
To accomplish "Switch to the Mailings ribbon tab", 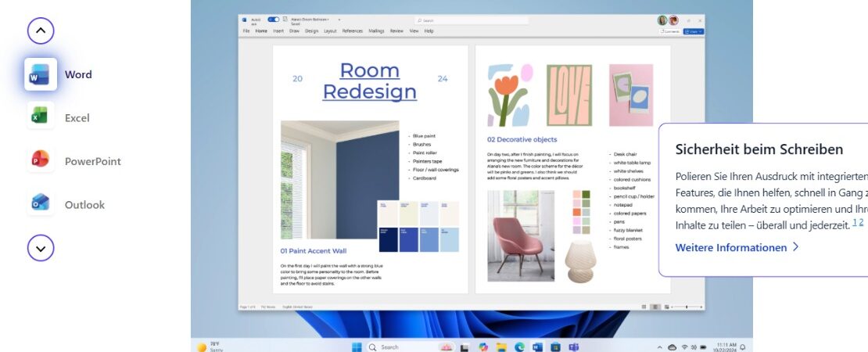I will click(376, 31).
